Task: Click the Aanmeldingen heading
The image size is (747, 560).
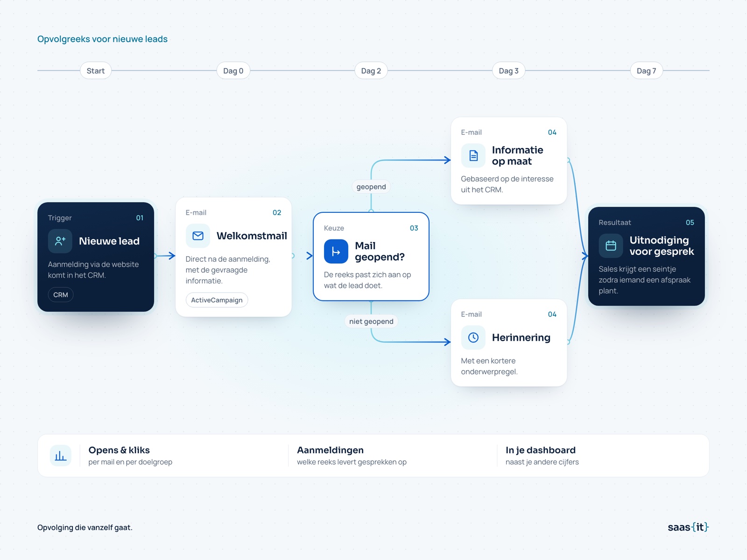Action: [330, 450]
